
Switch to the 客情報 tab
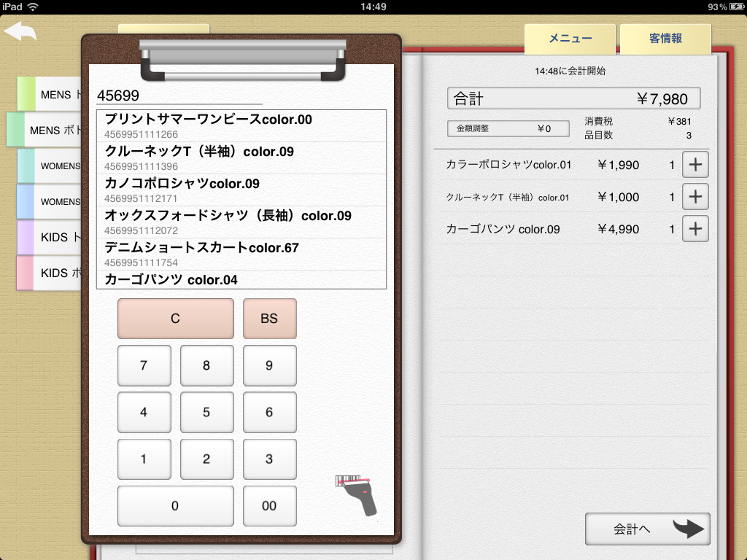click(x=665, y=39)
